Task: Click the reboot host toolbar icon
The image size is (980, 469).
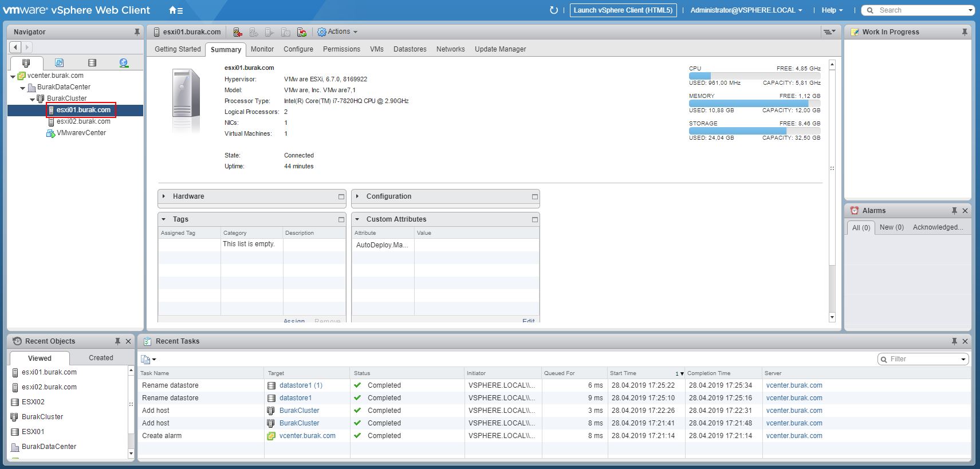Action: (302, 32)
